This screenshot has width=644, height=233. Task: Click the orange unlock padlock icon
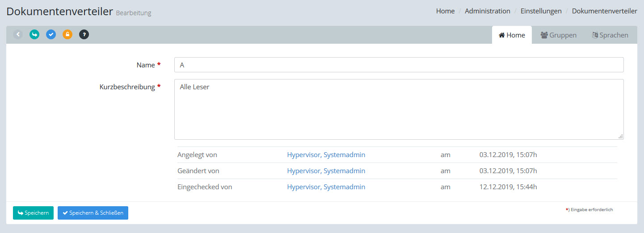point(67,34)
